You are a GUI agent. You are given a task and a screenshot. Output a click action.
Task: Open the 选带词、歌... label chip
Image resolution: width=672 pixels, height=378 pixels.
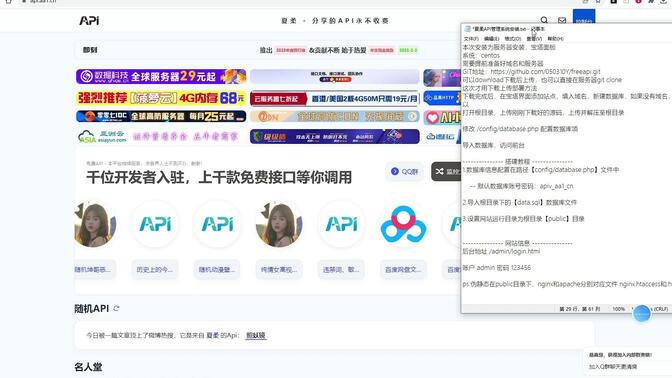[x=341, y=270]
